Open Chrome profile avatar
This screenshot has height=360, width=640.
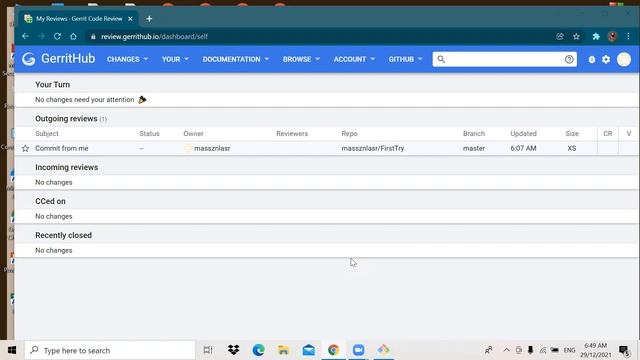coord(612,36)
